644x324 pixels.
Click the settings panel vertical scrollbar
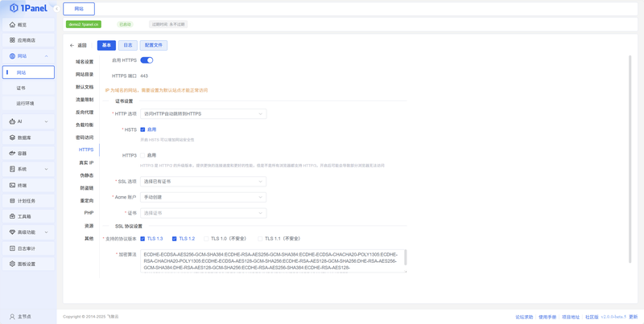pos(630,159)
